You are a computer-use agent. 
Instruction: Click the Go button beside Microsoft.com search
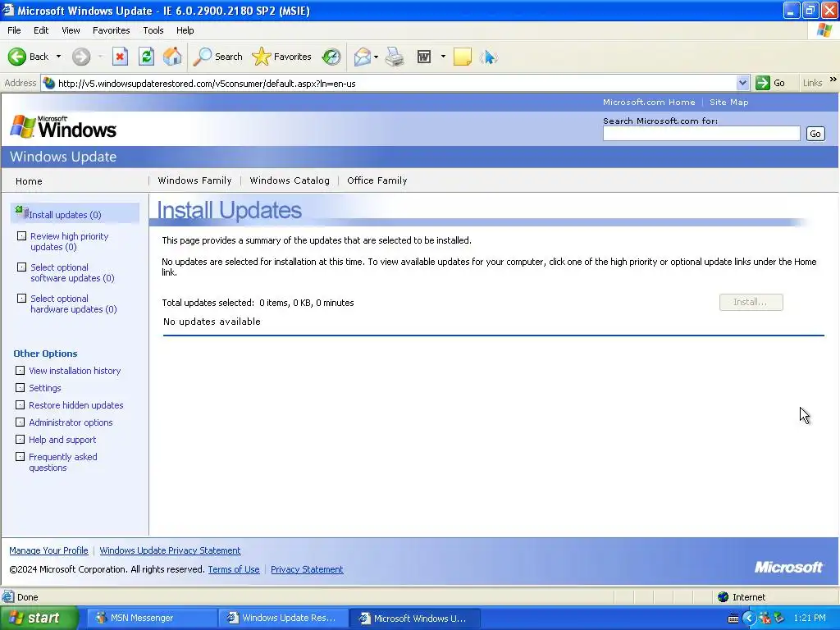pos(815,134)
